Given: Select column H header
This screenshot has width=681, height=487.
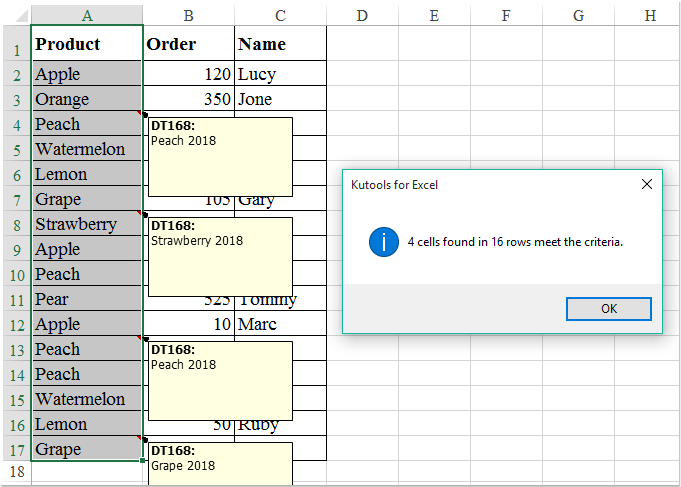Looking at the screenshot, I should 650,14.
